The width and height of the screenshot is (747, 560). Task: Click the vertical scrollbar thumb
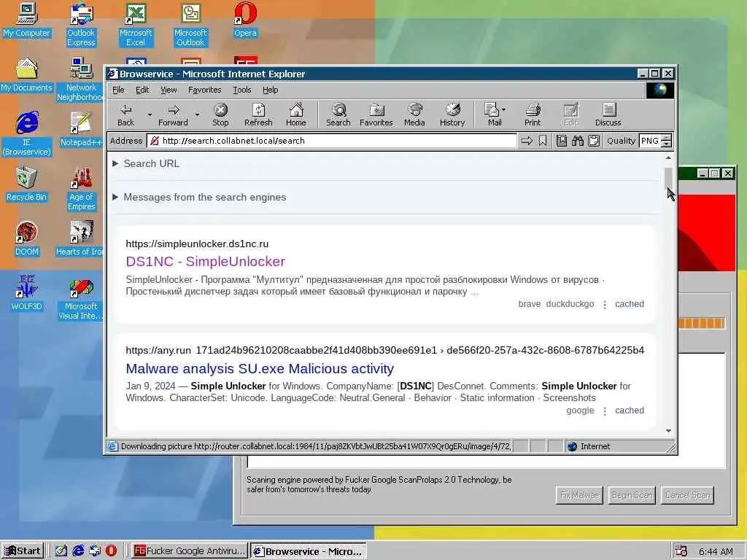coord(668,178)
